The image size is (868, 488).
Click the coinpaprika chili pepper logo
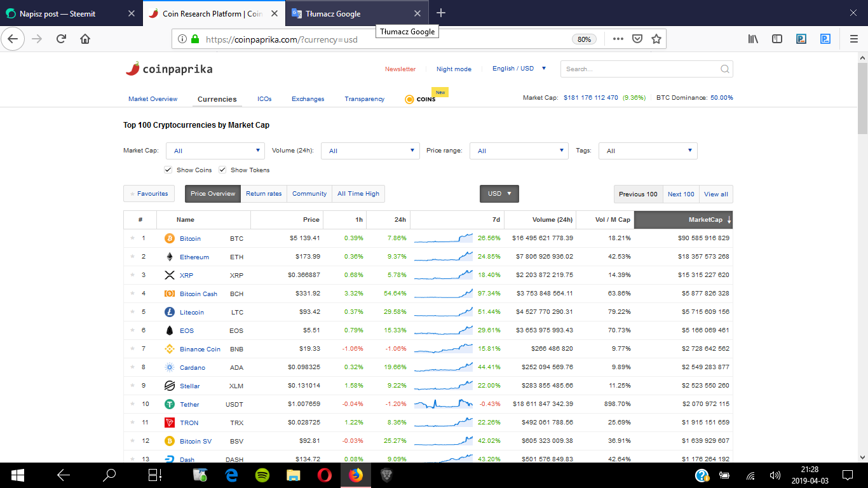(x=132, y=69)
